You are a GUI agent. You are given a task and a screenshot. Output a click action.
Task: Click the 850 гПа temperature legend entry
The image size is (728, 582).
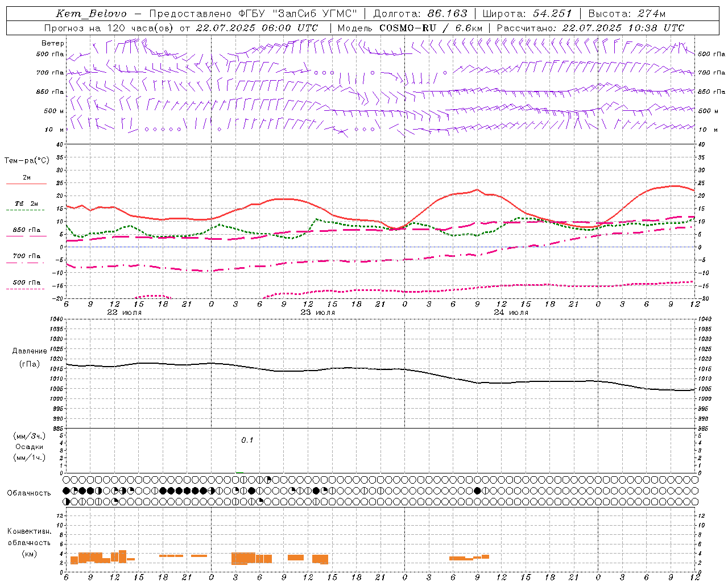(x=26, y=230)
